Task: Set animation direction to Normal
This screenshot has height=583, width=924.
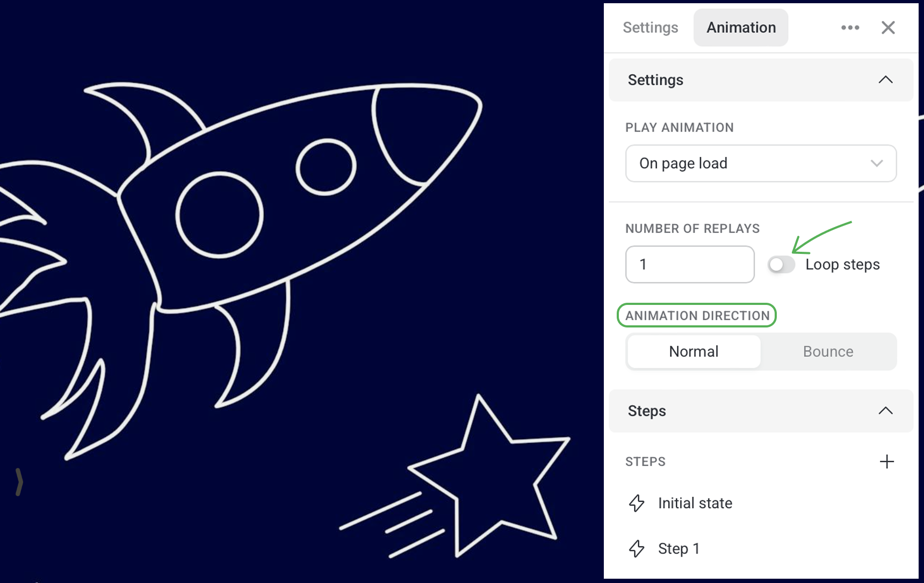Action: [694, 352]
